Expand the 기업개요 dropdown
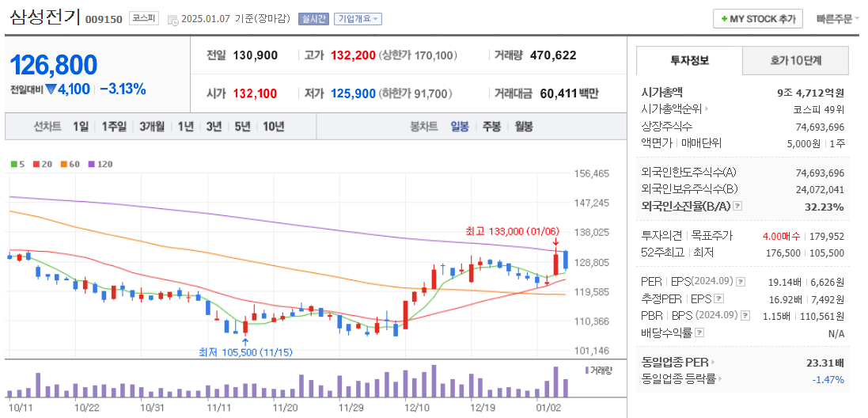This screenshot has height=418, width=868. [358, 19]
